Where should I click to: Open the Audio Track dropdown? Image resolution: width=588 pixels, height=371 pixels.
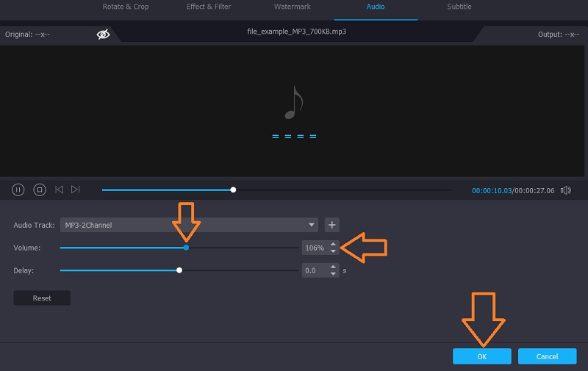188,225
